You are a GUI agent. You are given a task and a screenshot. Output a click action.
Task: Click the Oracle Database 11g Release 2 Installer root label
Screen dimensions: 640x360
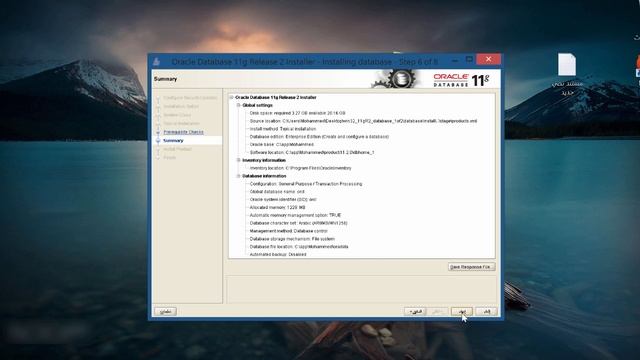[x=276, y=98]
